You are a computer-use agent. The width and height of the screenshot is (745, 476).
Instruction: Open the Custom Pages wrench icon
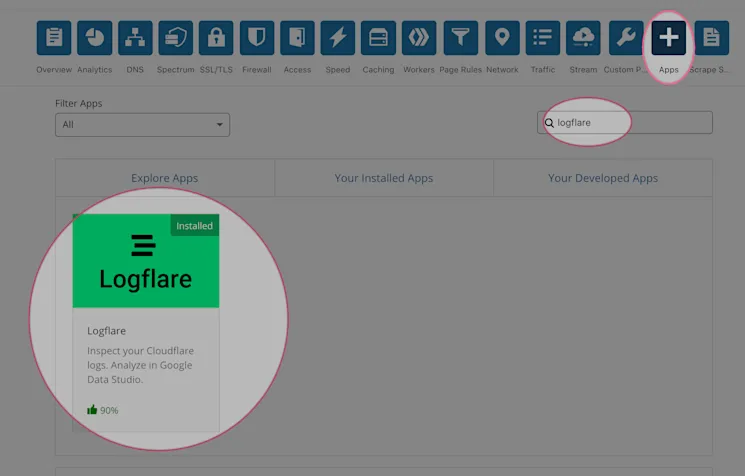click(x=626, y=38)
